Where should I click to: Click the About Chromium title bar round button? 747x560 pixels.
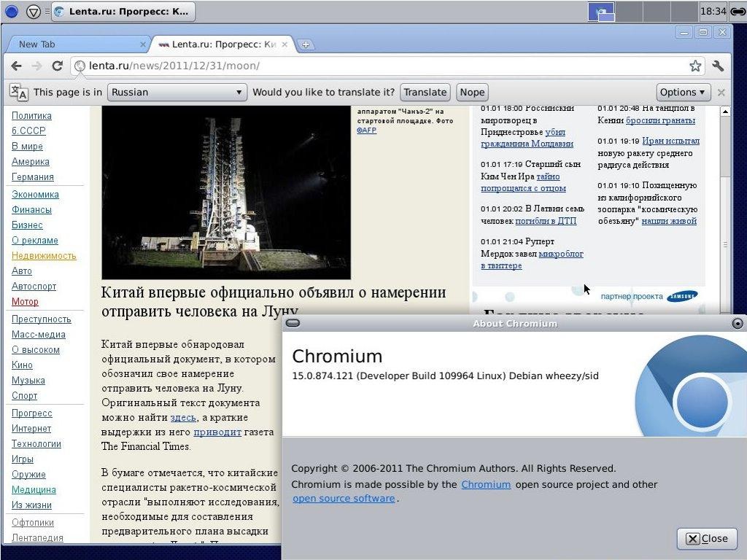point(737,324)
